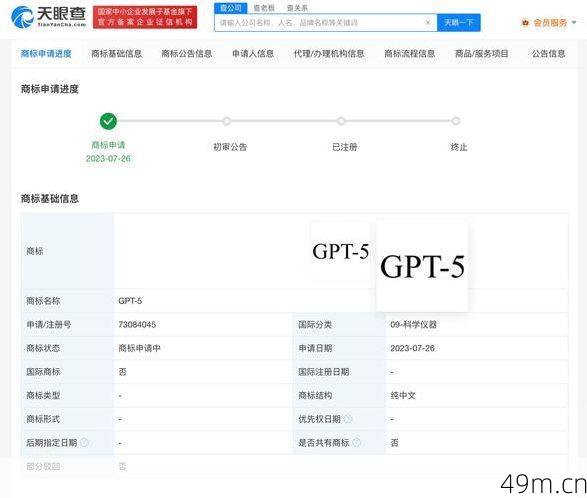Image resolution: width=587 pixels, height=498 pixels.
Task: Click the 部分驳回 field label
Action: tap(43, 467)
